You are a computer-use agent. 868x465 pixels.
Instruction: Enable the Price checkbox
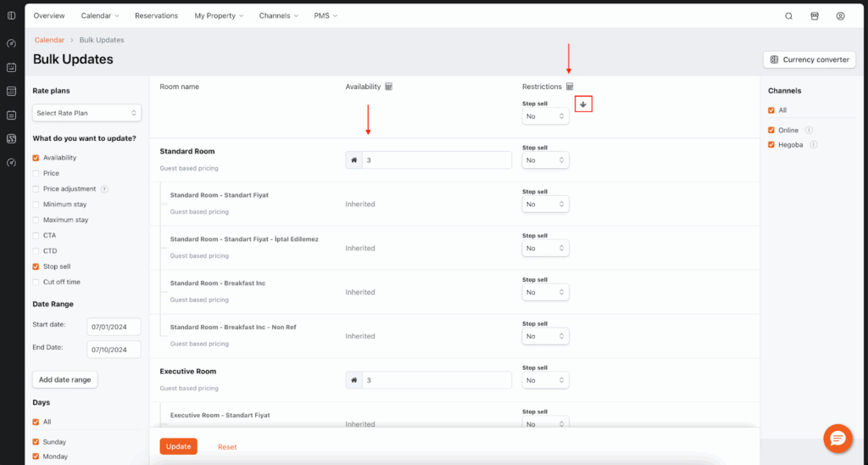36,173
